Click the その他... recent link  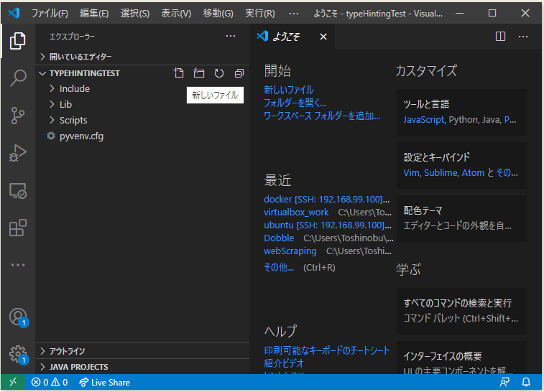(x=279, y=267)
